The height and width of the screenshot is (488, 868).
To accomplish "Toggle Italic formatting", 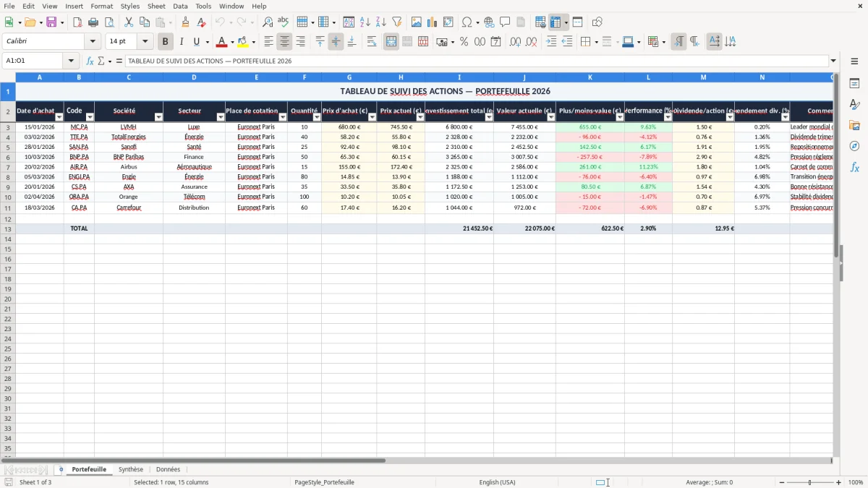I will tap(182, 42).
